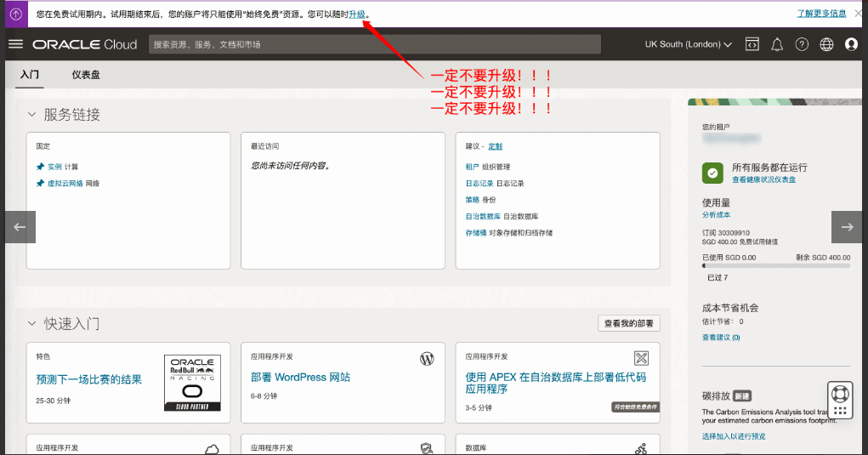Open the notifications bell
This screenshot has width=868, height=455.
(777, 44)
